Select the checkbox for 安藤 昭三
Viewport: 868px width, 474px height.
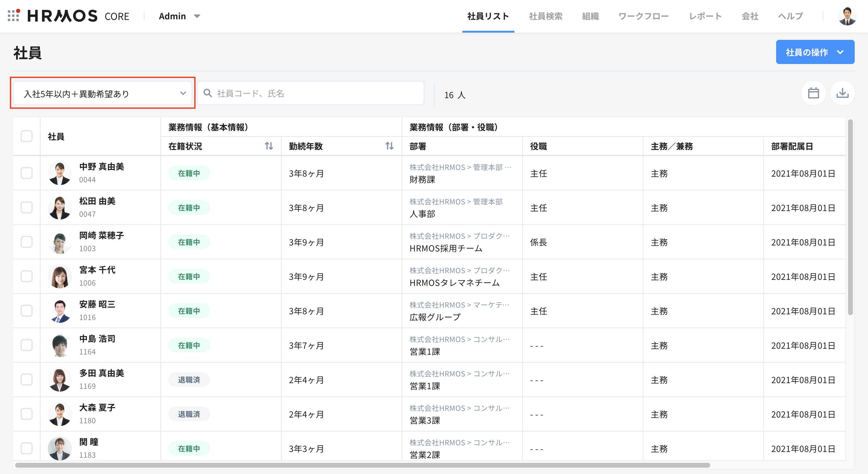27,311
